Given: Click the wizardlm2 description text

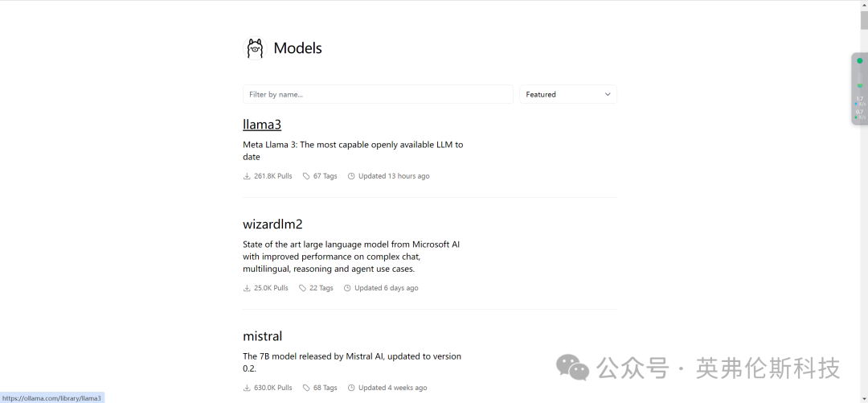Looking at the screenshot, I should [351, 257].
